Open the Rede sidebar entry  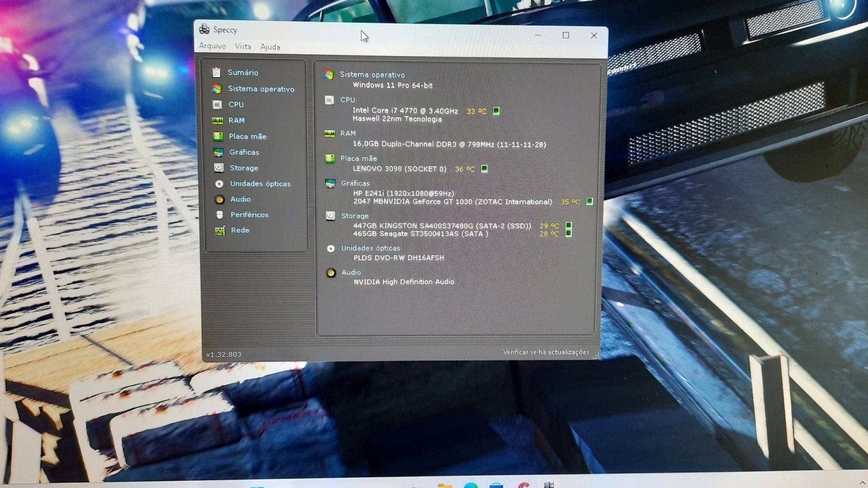(x=240, y=230)
